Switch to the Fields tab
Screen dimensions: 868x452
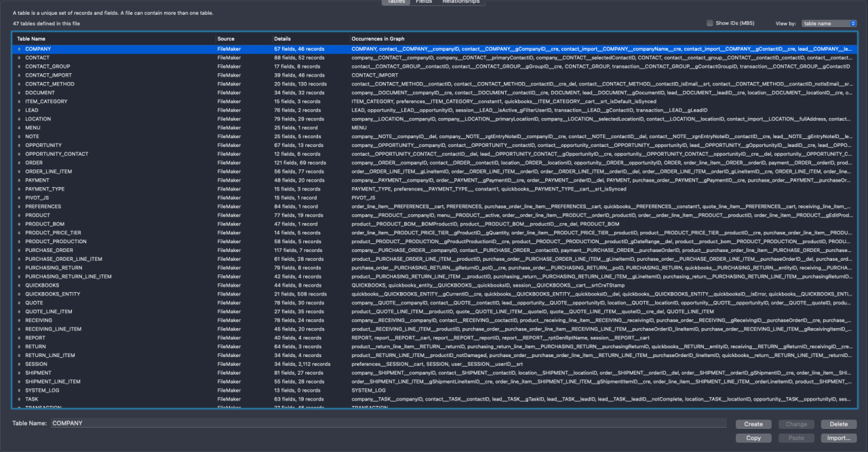click(424, 2)
